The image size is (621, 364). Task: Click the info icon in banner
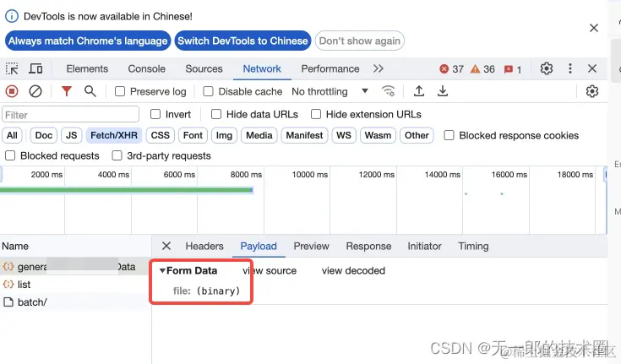click(12, 16)
